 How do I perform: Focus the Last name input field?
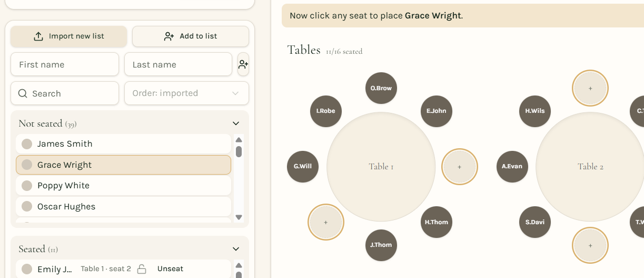pyautogui.click(x=178, y=64)
